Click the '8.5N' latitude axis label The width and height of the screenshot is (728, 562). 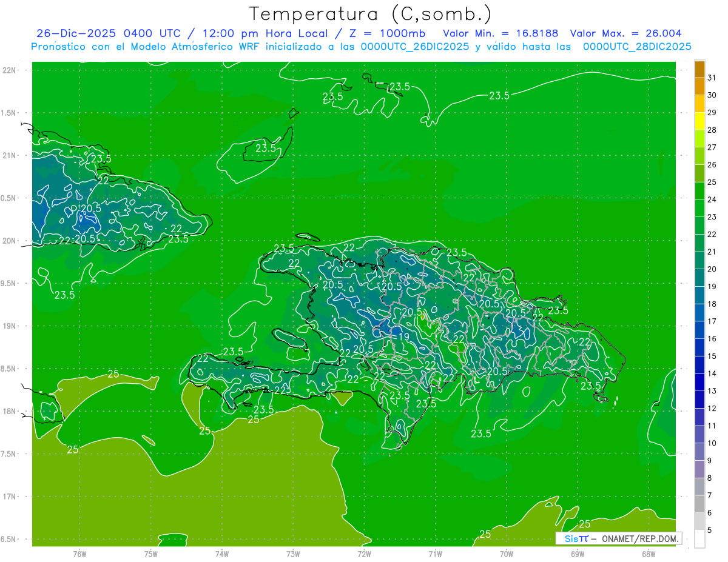click(x=9, y=369)
